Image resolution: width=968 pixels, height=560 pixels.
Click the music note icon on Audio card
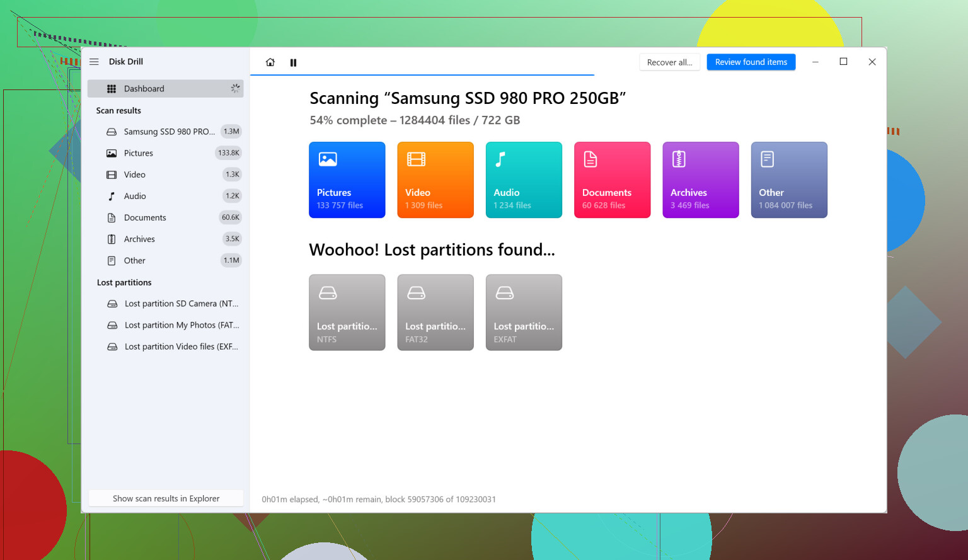tap(500, 159)
